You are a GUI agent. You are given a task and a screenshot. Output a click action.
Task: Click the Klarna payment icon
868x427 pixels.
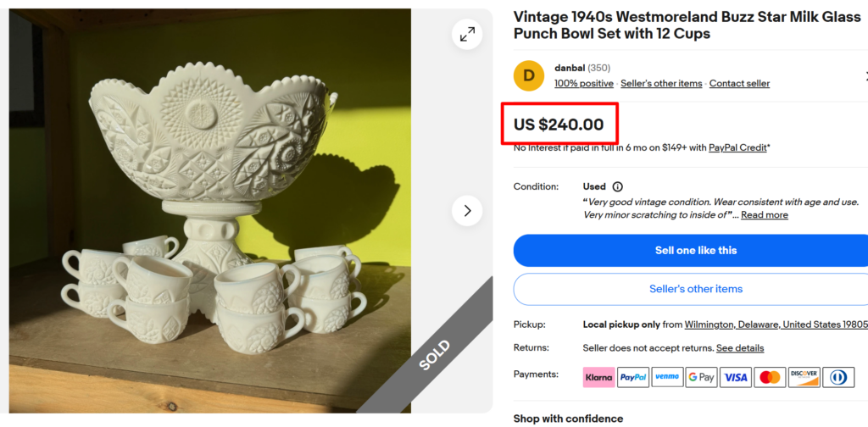(x=598, y=377)
